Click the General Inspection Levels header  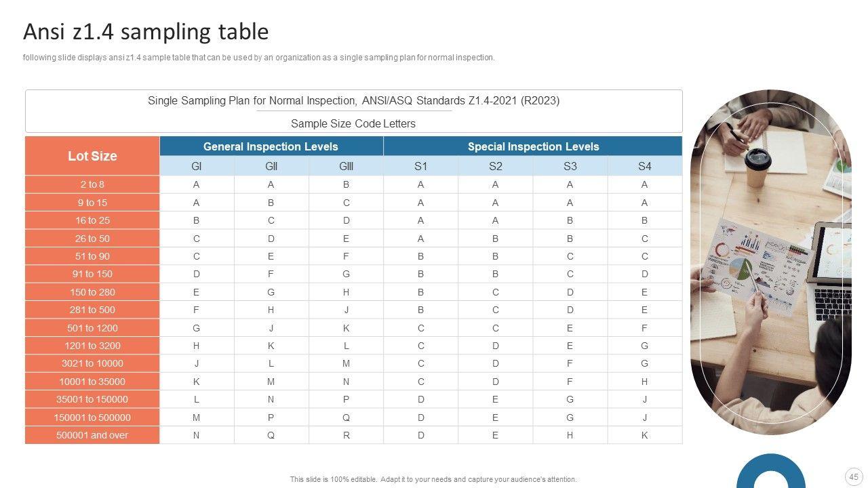(x=271, y=146)
